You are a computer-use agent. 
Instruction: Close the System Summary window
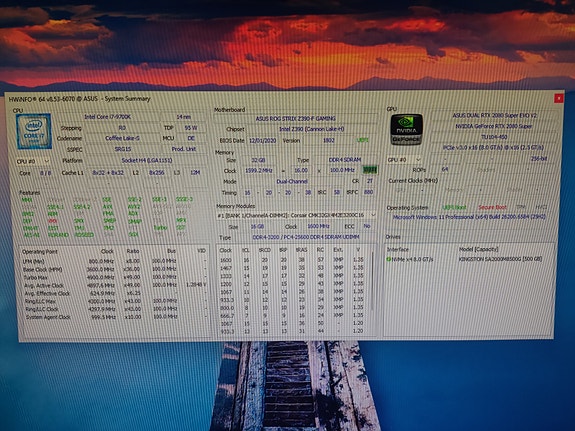click(558, 98)
